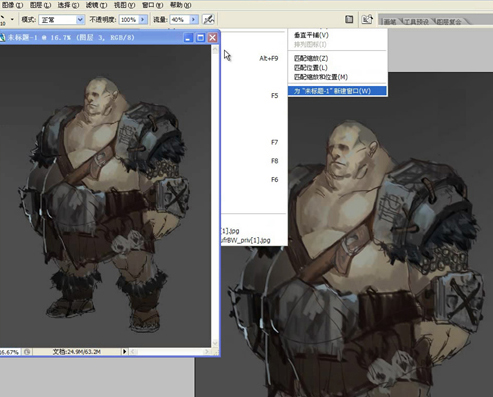
Task: Toggle the airbrush icon in options bar
Action: pyautogui.click(x=209, y=20)
